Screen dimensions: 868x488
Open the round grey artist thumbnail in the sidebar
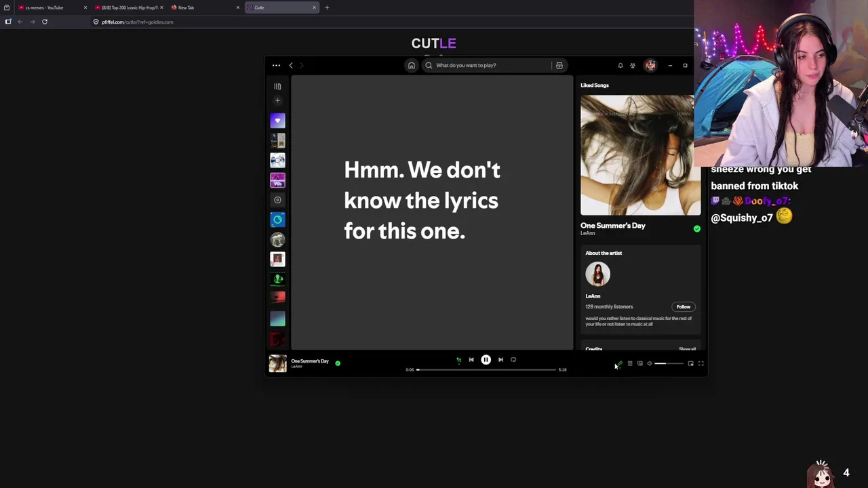[277, 239]
